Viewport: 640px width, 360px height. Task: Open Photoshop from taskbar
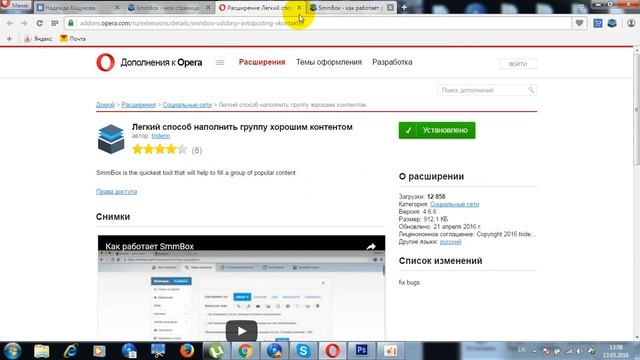click(x=361, y=350)
